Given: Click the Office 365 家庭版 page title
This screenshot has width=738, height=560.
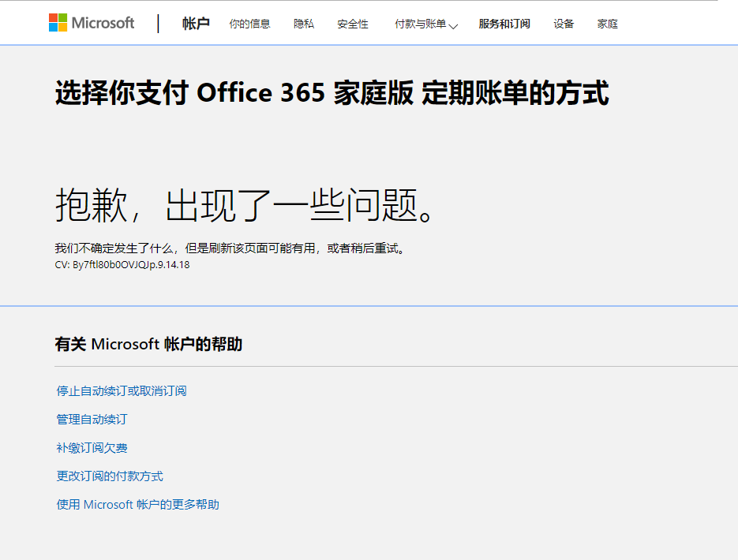Looking at the screenshot, I should click(x=332, y=92).
